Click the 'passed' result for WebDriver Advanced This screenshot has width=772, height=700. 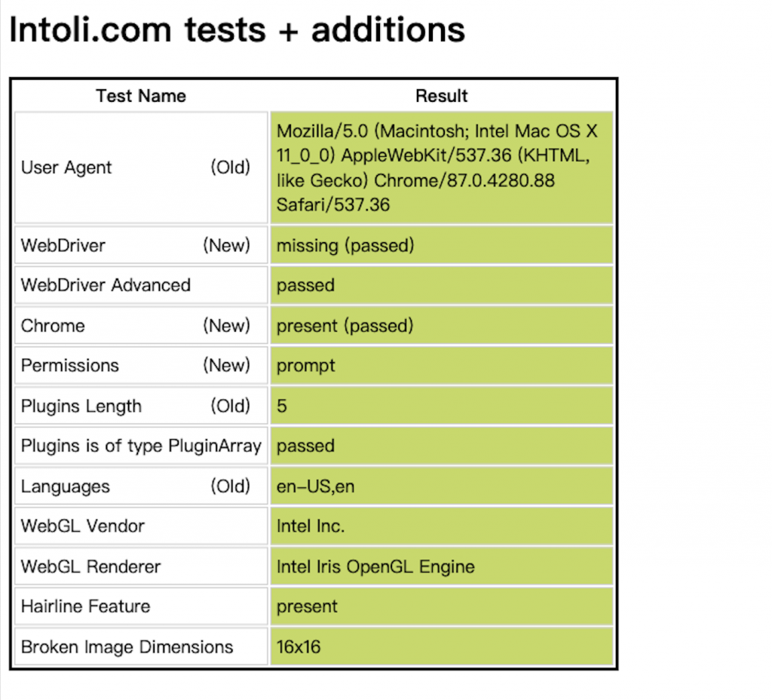pyautogui.click(x=305, y=285)
